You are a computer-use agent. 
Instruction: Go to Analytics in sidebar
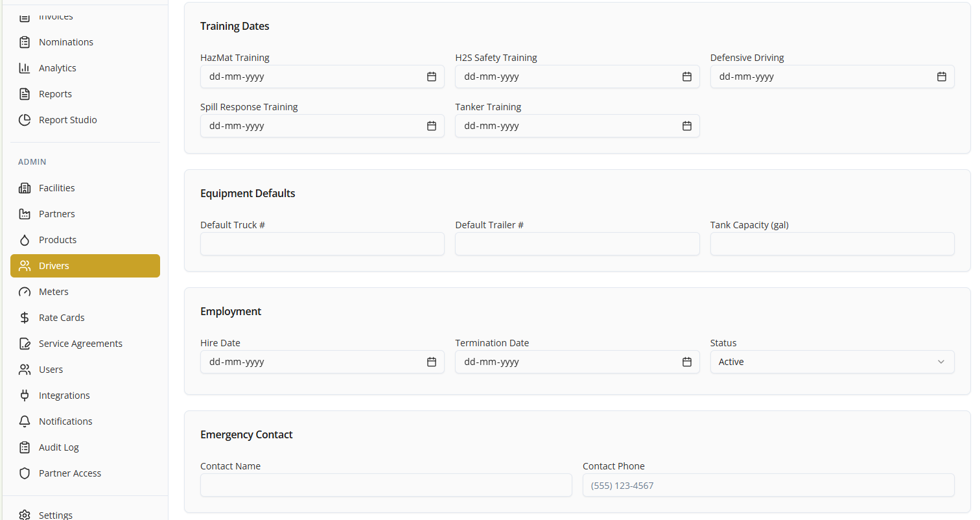pyautogui.click(x=85, y=68)
